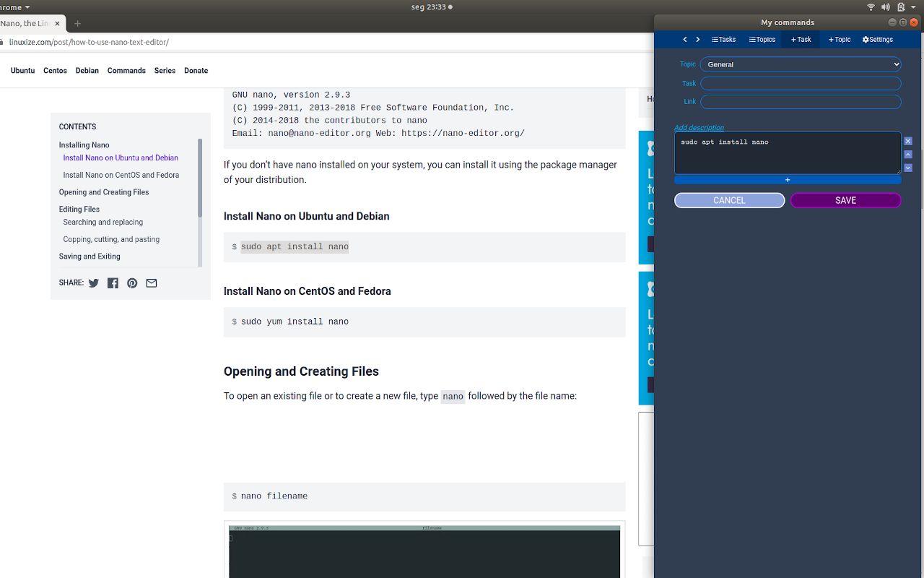Click inside the command text area
Image resolution: width=924 pixels, height=578 pixels.
point(788,152)
